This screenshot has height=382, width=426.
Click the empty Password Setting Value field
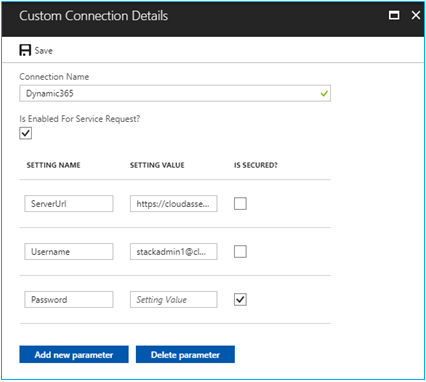174,299
